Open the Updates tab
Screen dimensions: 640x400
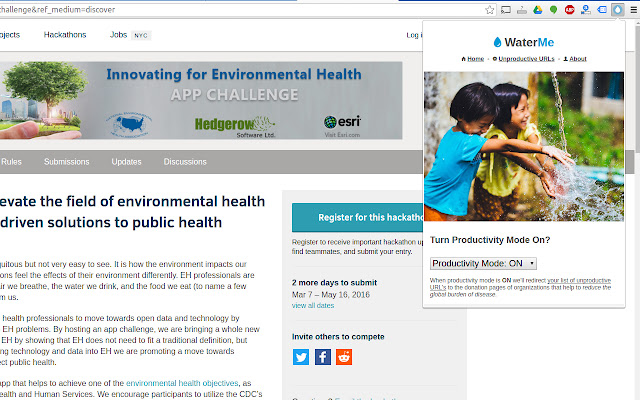[x=126, y=162]
